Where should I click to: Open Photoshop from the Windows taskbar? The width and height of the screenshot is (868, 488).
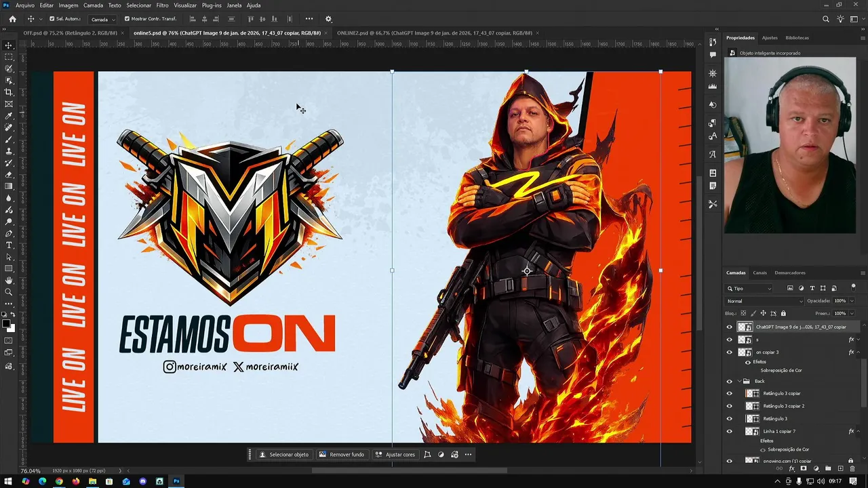[x=176, y=481]
